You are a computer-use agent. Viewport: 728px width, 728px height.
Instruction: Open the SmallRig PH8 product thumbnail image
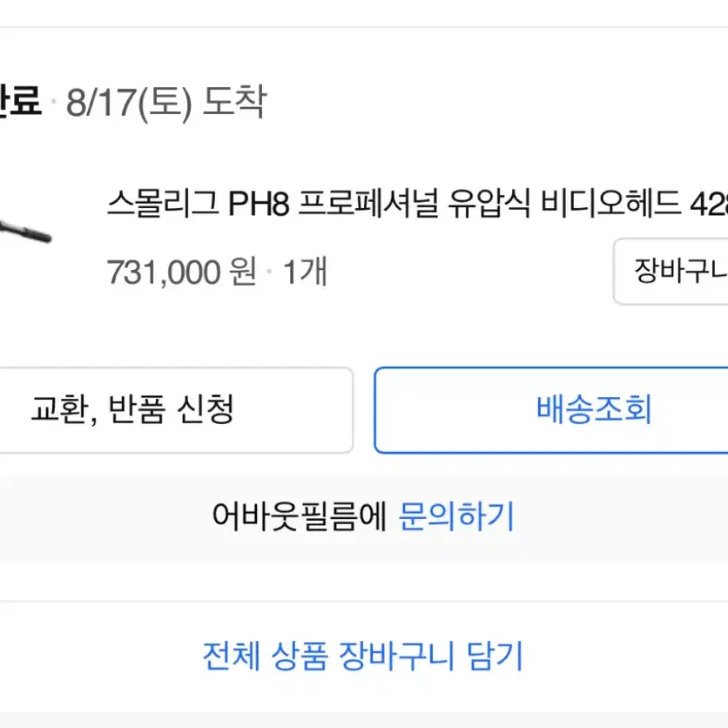[25, 232]
